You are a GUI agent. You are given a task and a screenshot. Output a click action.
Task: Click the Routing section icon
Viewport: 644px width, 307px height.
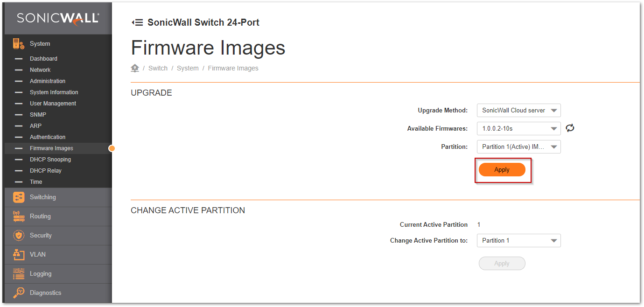[19, 216]
